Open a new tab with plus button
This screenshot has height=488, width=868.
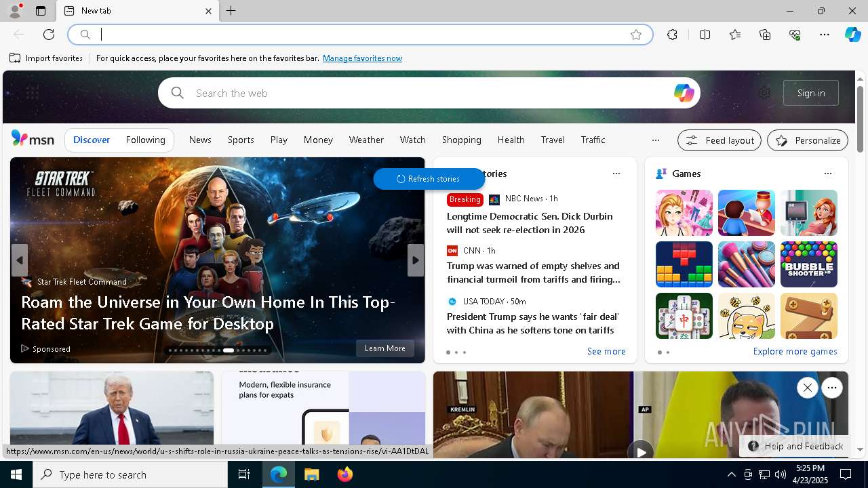231,11
